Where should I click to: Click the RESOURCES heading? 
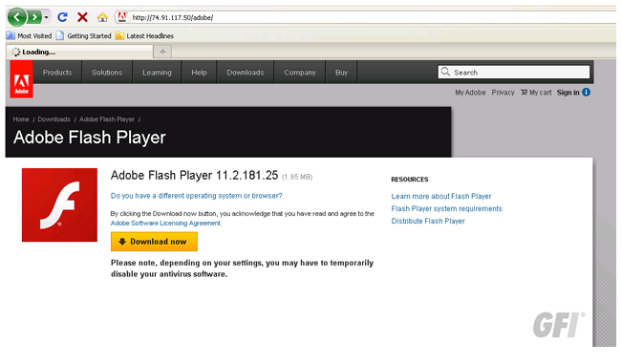tap(410, 180)
